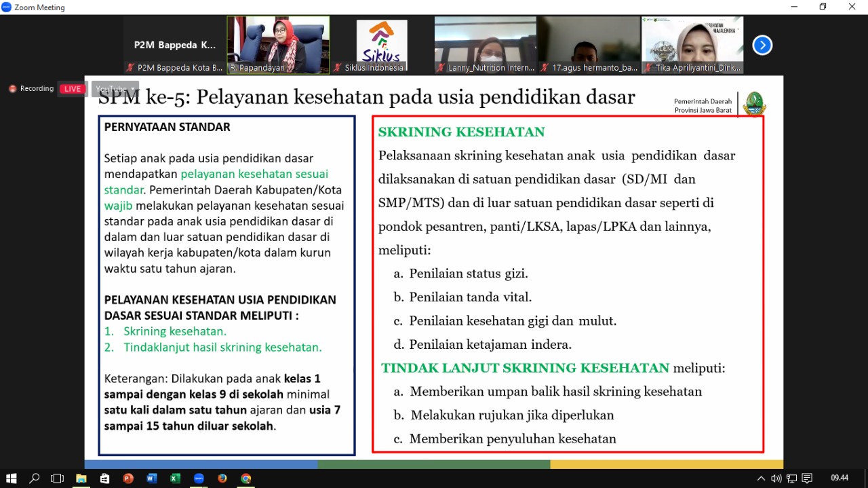Open Windows taskbar search
868x488 pixels.
click(35, 478)
